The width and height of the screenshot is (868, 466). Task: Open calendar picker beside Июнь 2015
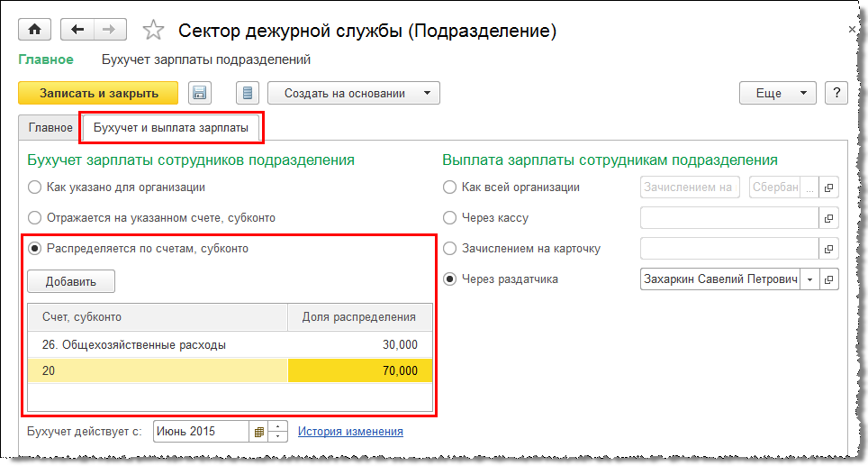(x=260, y=432)
